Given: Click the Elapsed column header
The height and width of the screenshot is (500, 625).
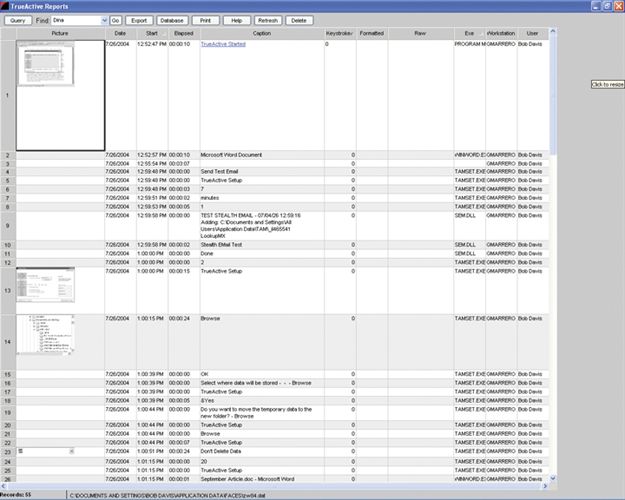Looking at the screenshot, I should click(183, 33).
